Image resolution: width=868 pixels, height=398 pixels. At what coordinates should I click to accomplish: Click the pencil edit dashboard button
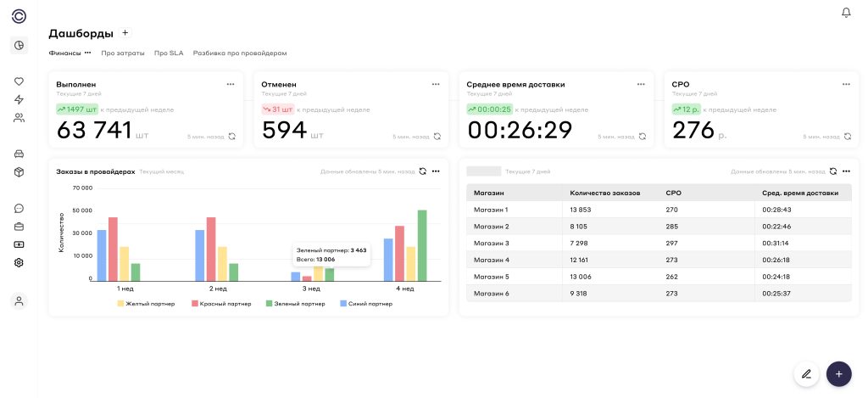[x=806, y=373]
